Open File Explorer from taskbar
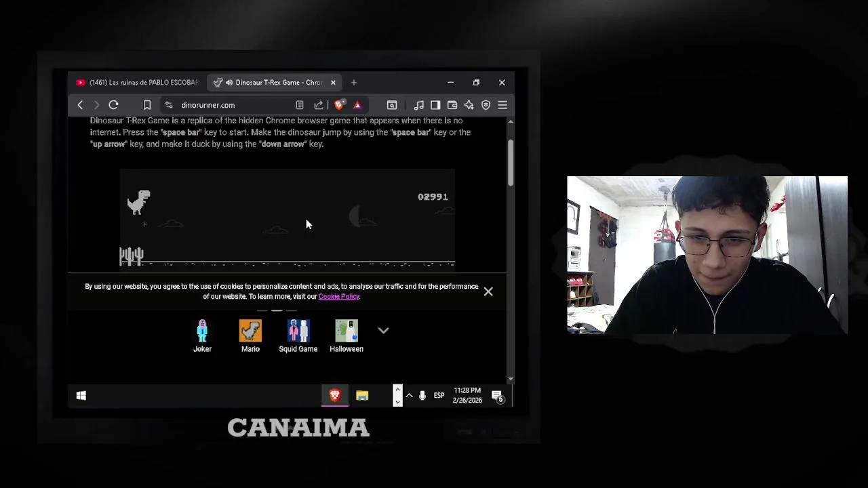 pyautogui.click(x=362, y=396)
